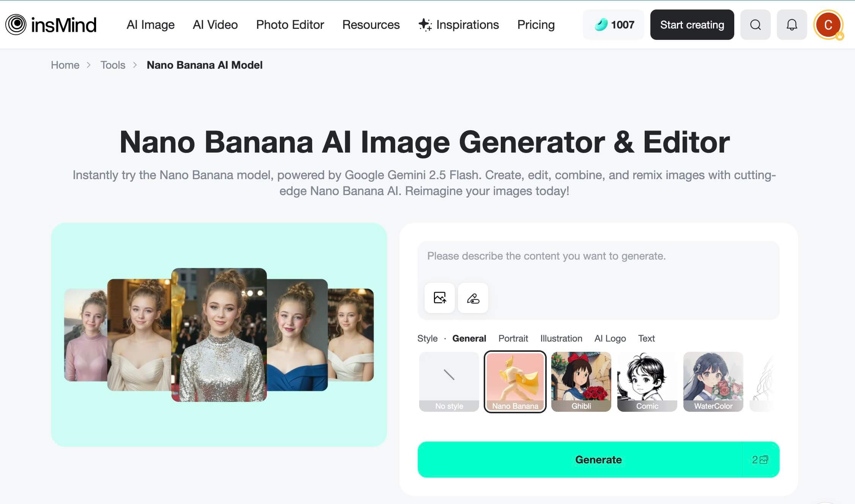Screen dimensions: 855x504
Task: Switch to the Illustration style tab
Action: (561, 339)
